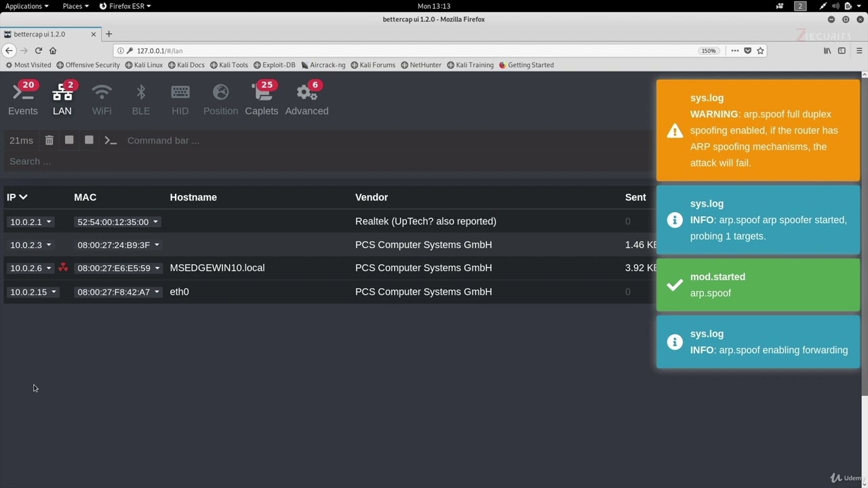Open Firefox library icon
Screen dimensions: 868x488
pos(827,50)
